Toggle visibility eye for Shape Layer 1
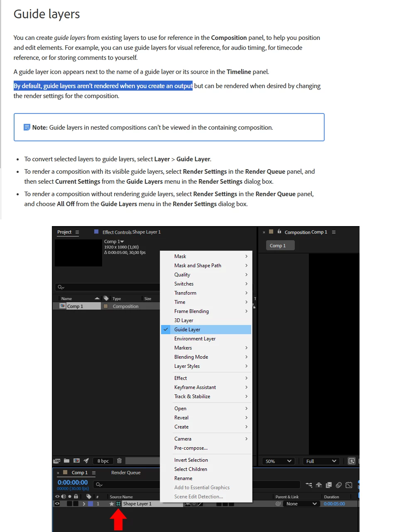This screenshot has width=411, height=532. coord(57,504)
